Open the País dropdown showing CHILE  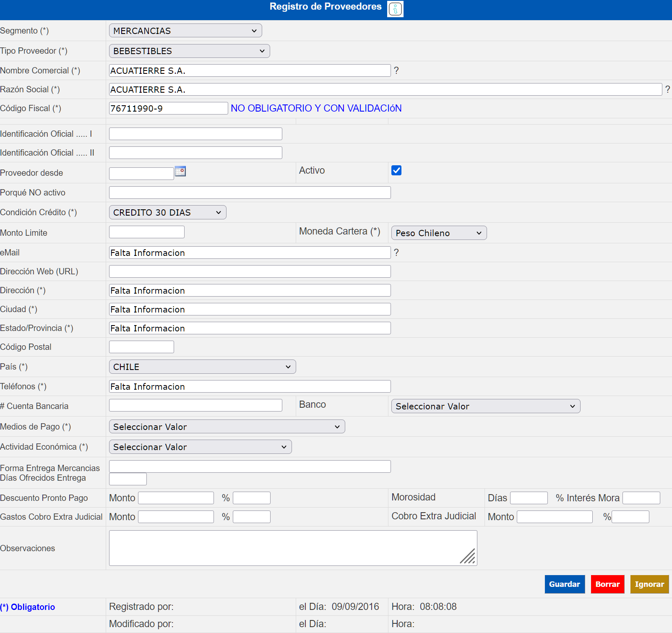(202, 367)
